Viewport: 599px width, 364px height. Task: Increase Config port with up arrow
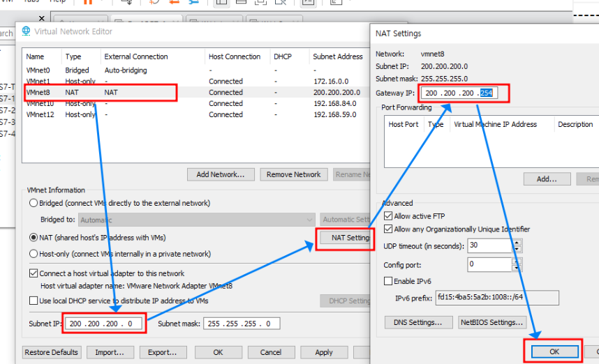pos(517,261)
